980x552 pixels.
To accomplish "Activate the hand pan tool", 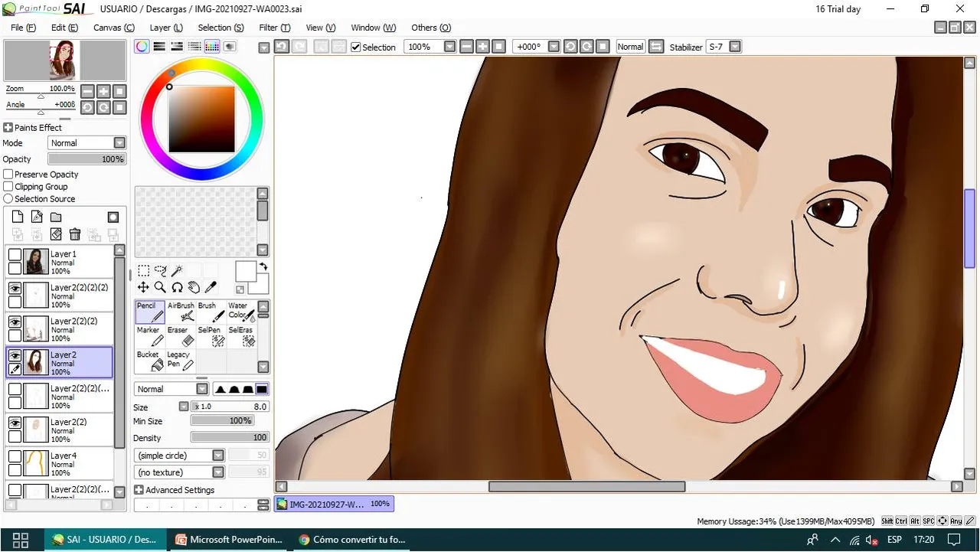I will [x=194, y=287].
